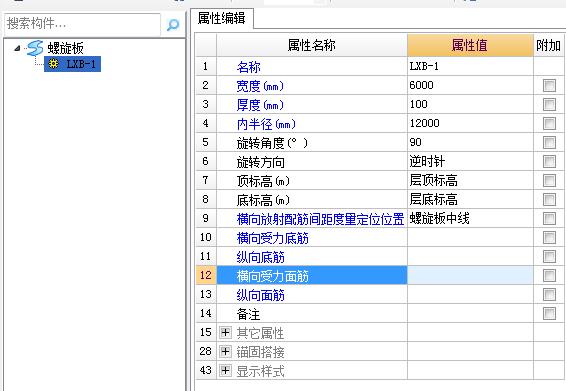Click the name value LXB-1 cell

(470, 66)
